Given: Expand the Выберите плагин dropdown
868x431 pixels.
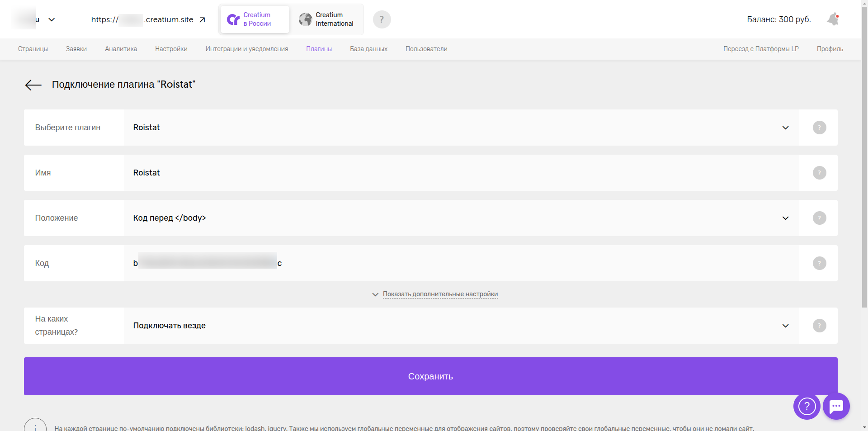Looking at the screenshot, I should 461,128.
